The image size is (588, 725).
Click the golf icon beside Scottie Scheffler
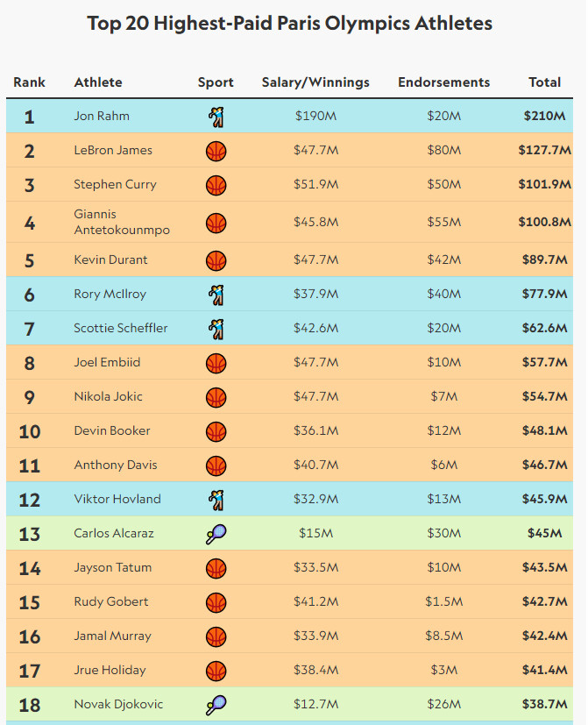(216, 329)
